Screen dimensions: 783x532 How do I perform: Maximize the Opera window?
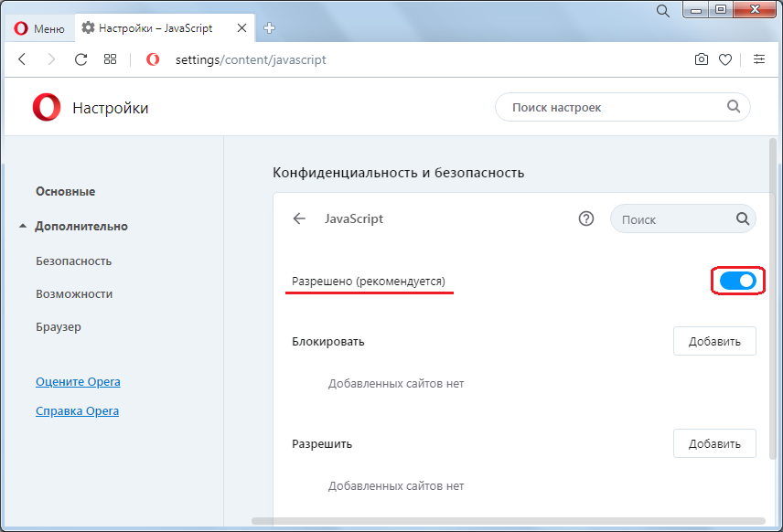(721, 9)
